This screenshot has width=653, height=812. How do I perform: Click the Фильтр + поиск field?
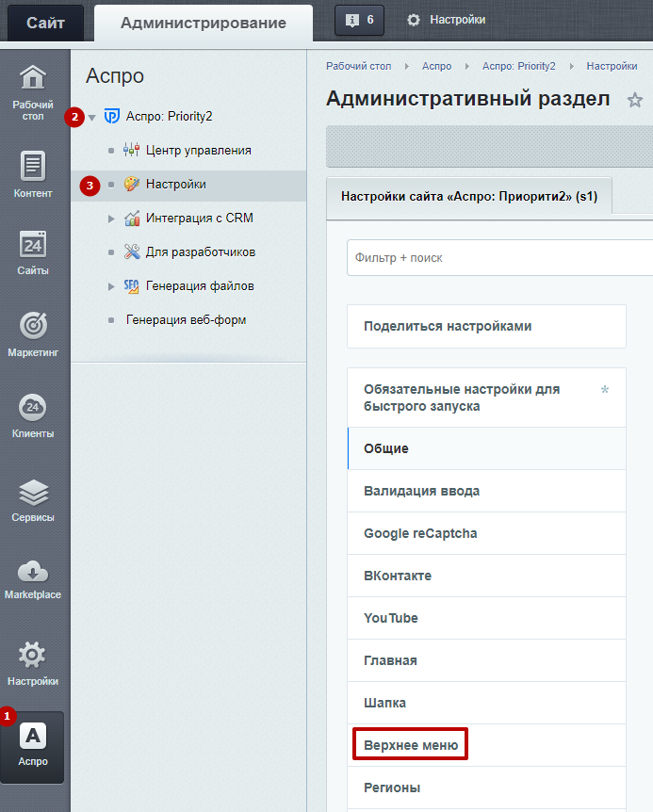pos(499,257)
